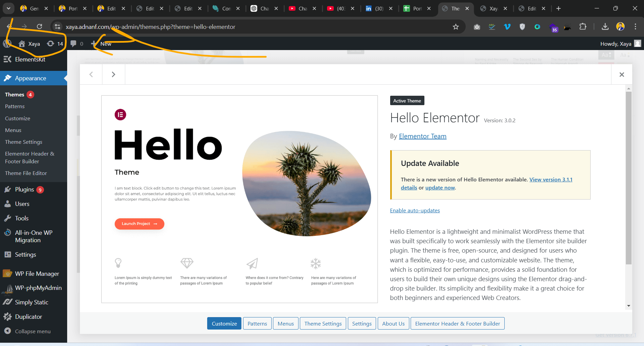Open the Chrome profile avatar

(x=620, y=27)
